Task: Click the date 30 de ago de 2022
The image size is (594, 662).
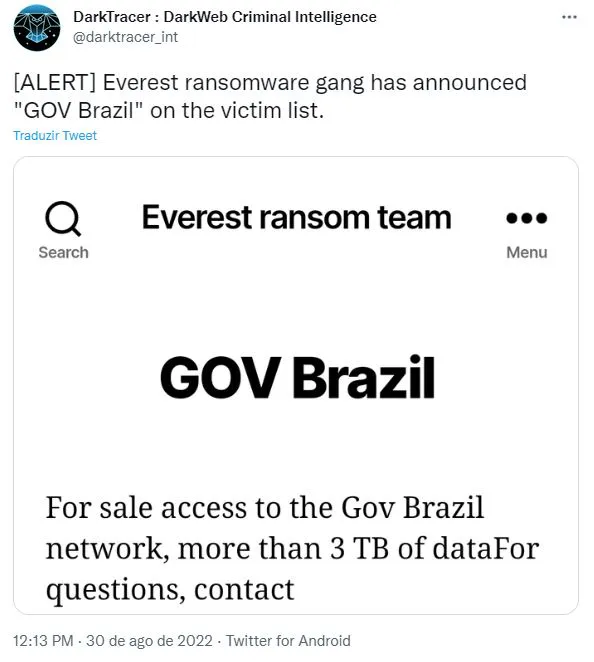Action: [x=149, y=640]
